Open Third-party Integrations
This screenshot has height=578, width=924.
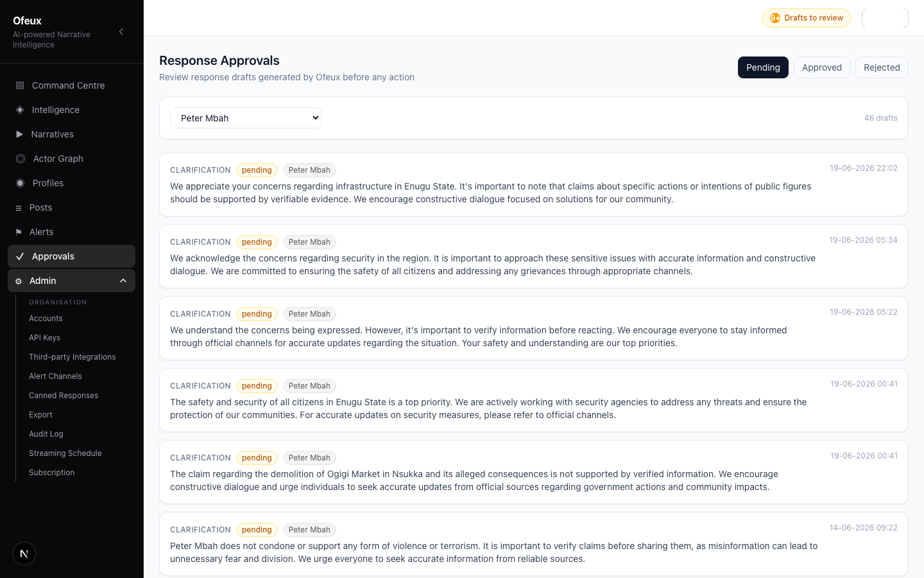coord(72,357)
